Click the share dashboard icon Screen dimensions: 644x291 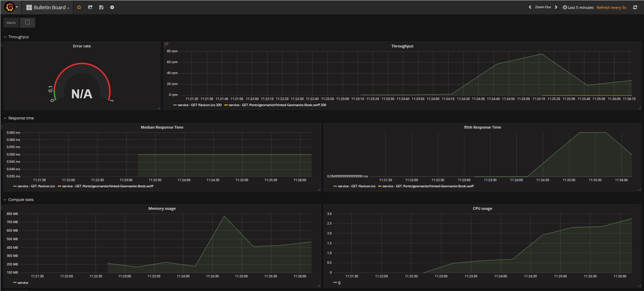coord(90,7)
